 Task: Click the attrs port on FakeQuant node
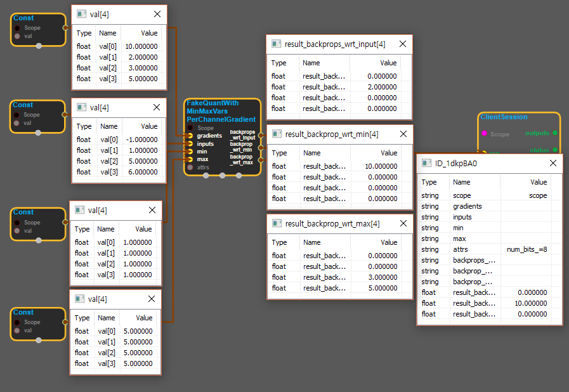[190, 167]
